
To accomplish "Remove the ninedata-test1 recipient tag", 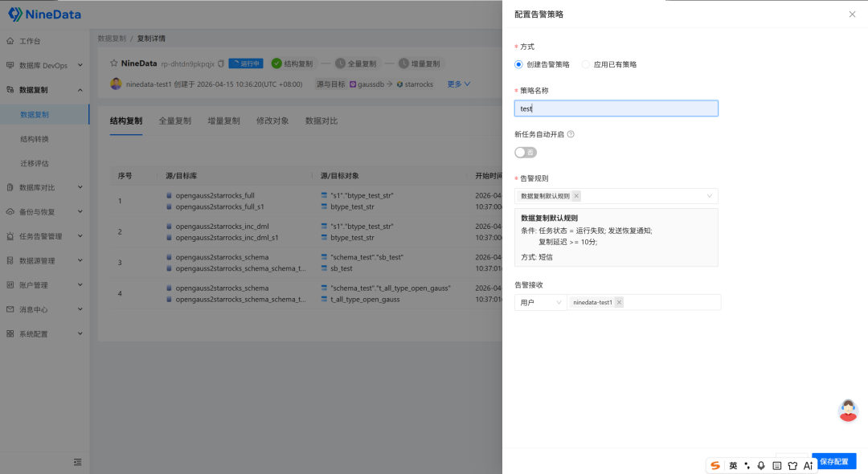I will click(x=619, y=302).
